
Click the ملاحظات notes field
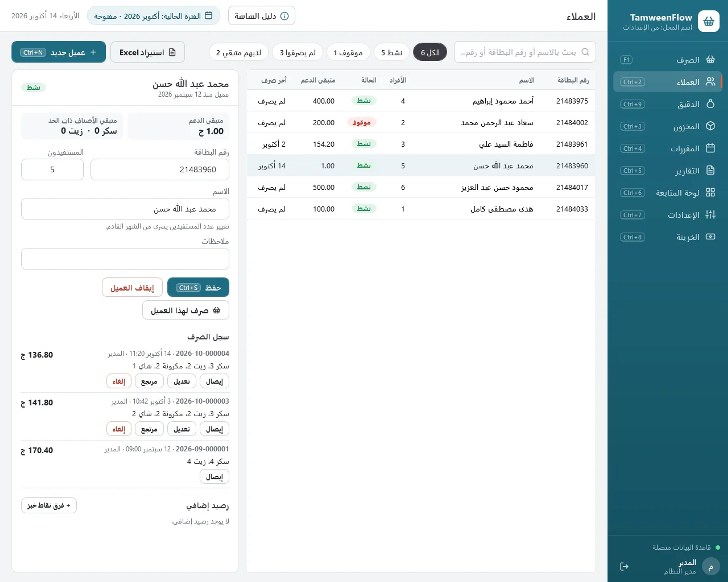pos(125,259)
